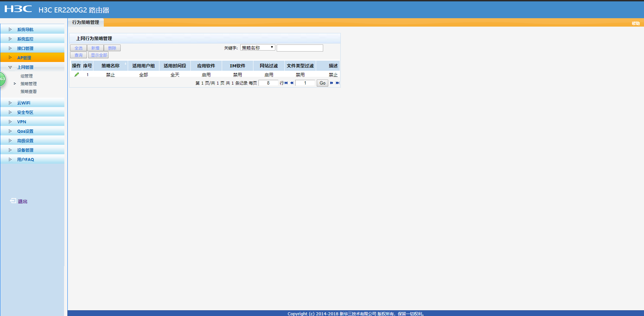Click the 退出 logout link
The width and height of the screenshot is (644, 316).
[23, 201]
